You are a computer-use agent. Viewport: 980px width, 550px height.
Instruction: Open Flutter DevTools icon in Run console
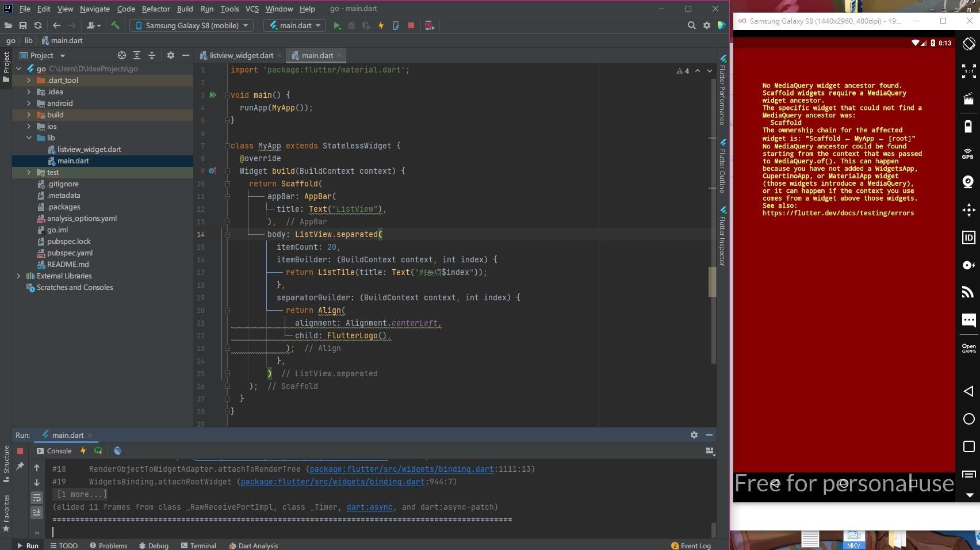(x=117, y=451)
